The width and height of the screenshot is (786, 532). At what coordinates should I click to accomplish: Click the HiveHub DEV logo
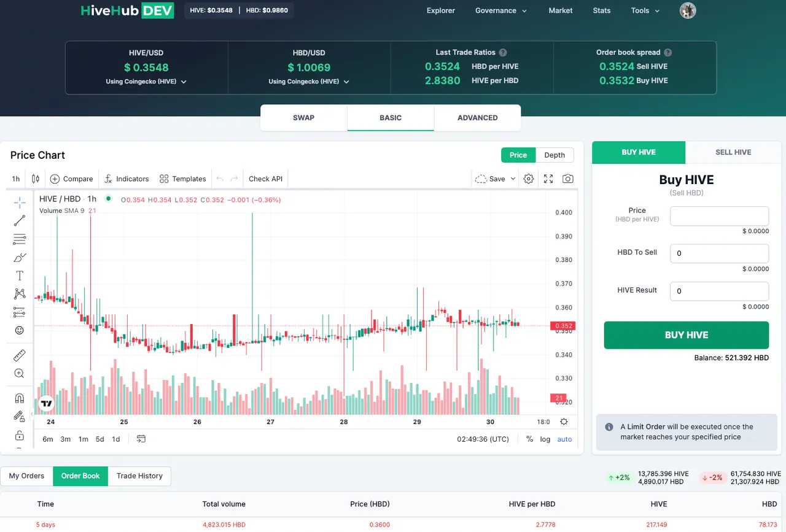point(127,10)
